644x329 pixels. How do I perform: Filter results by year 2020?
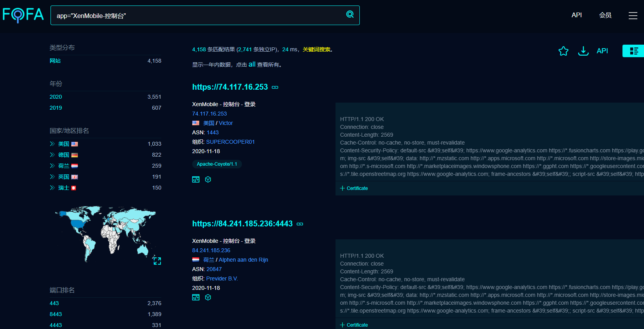56,97
